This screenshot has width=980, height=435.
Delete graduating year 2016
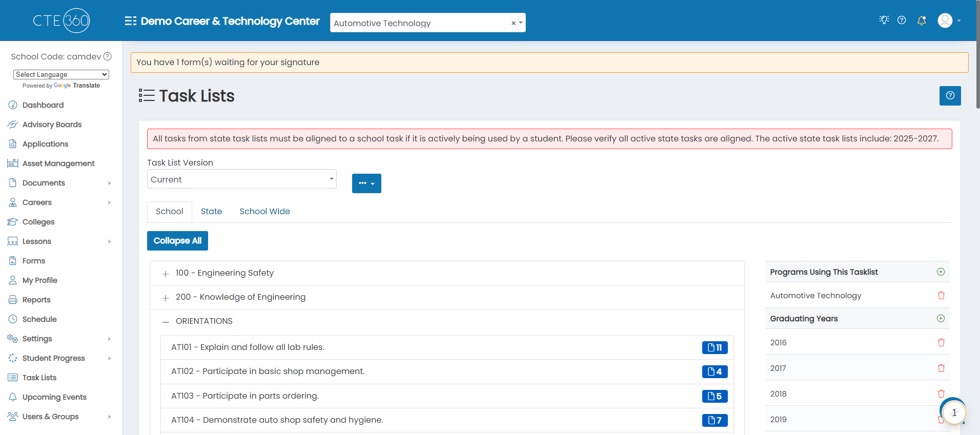(941, 343)
